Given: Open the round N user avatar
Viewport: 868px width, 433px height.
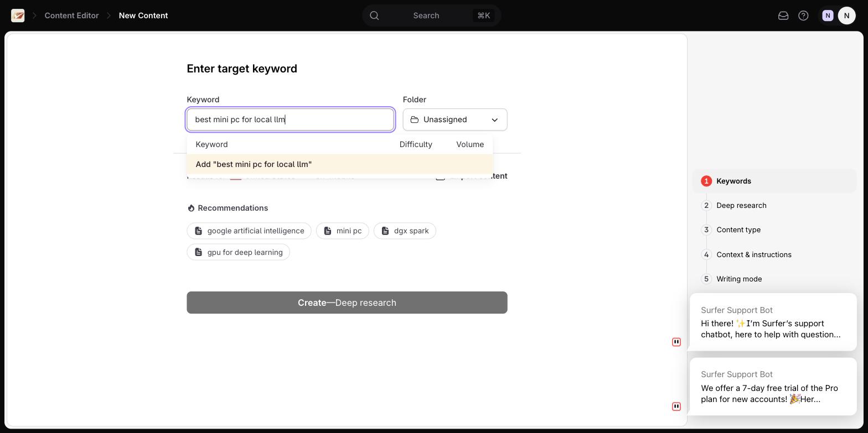Looking at the screenshot, I should click(847, 15).
